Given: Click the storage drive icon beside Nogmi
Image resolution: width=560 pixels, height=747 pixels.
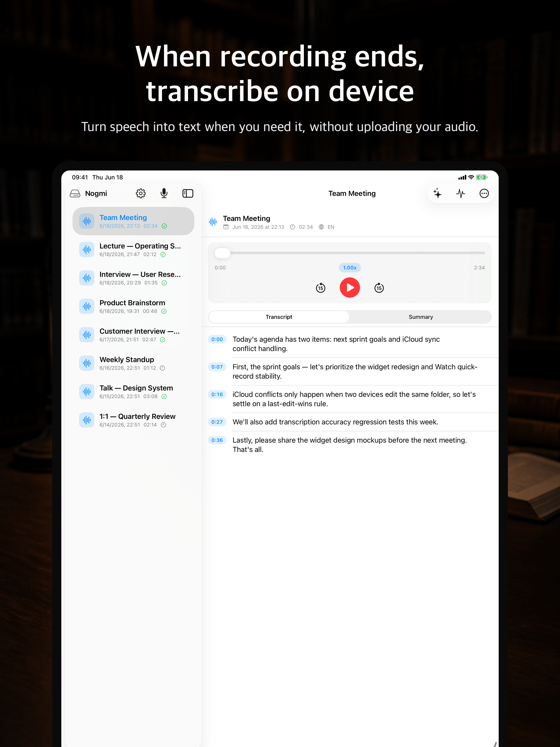Looking at the screenshot, I should [75, 193].
